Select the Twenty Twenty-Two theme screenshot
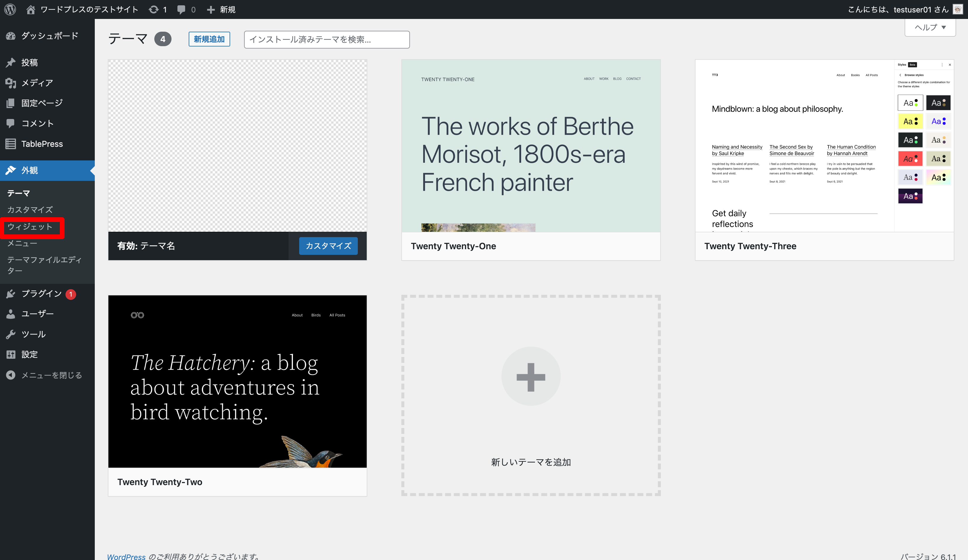The image size is (968, 560). [237, 381]
